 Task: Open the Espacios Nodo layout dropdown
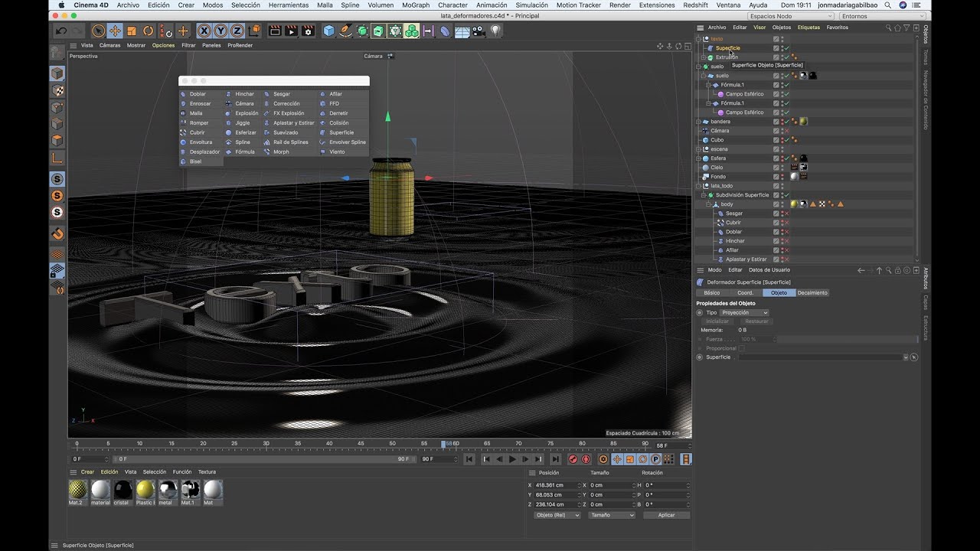(791, 16)
